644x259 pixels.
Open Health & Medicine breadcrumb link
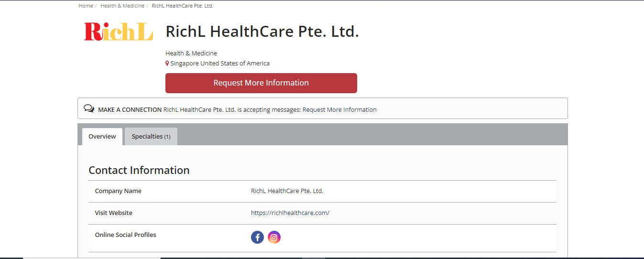(x=122, y=6)
